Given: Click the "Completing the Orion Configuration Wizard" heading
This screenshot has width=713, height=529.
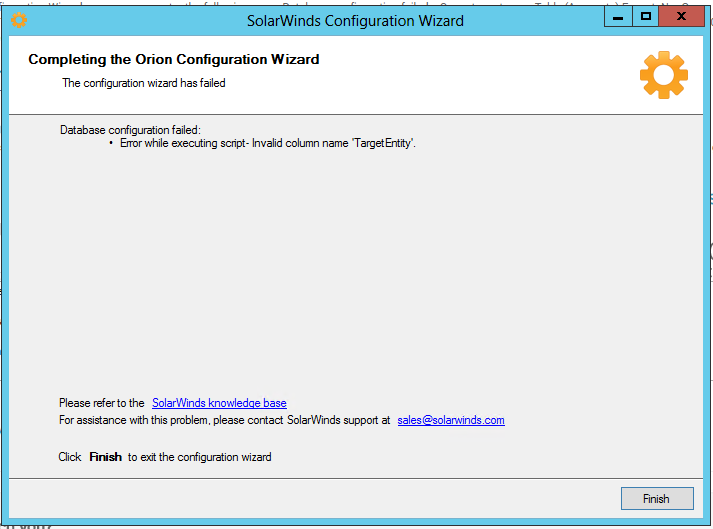Looking at the screenshot, I should 174,60.
